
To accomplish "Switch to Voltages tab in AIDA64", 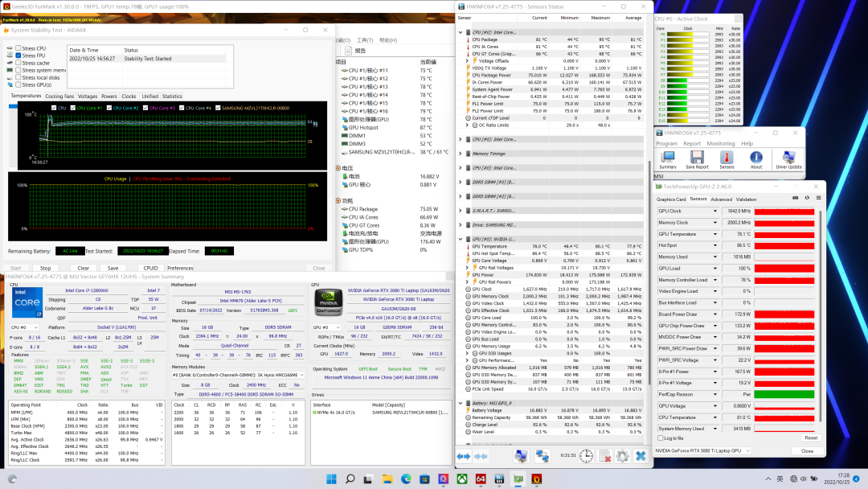I will pyautogui.click(x=88, y=97).
